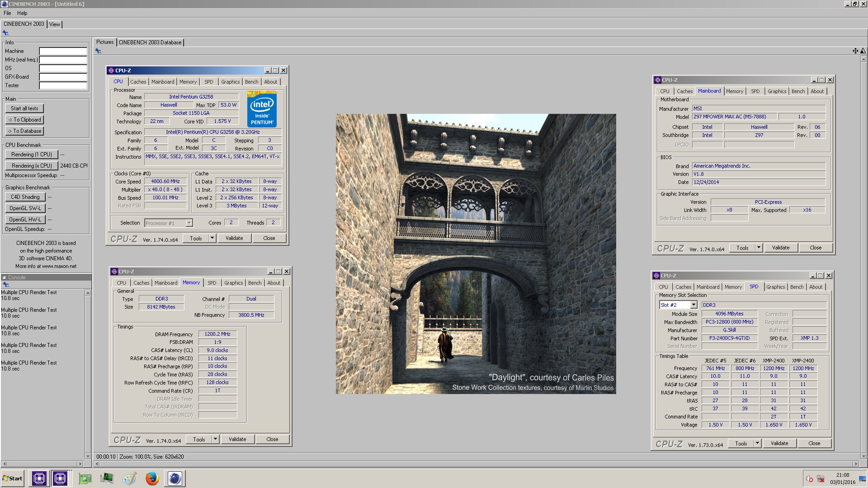Click the pin icon under Pictures tab
Screen dimensions: 868x488
click(98, 51)
